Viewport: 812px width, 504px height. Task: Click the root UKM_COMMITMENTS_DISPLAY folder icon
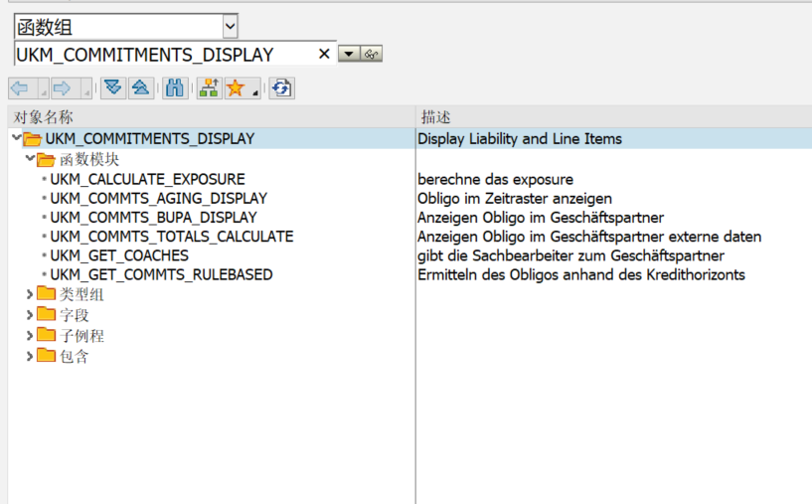[x=32, y=139]
